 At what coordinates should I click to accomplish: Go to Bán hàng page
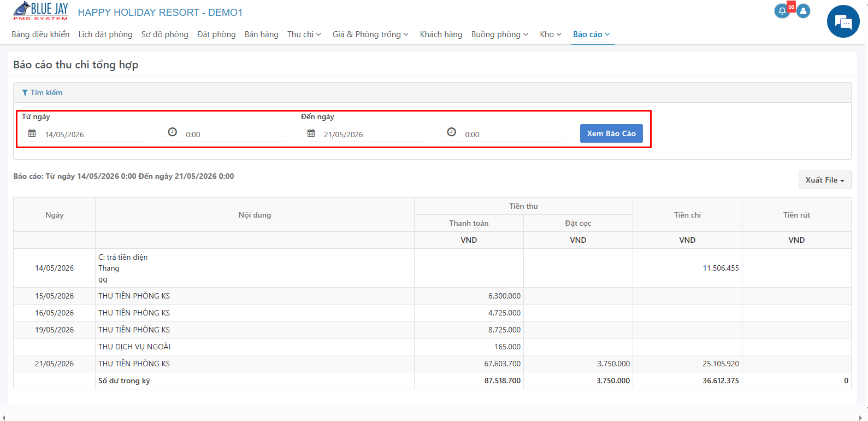(x=262, y=34)
